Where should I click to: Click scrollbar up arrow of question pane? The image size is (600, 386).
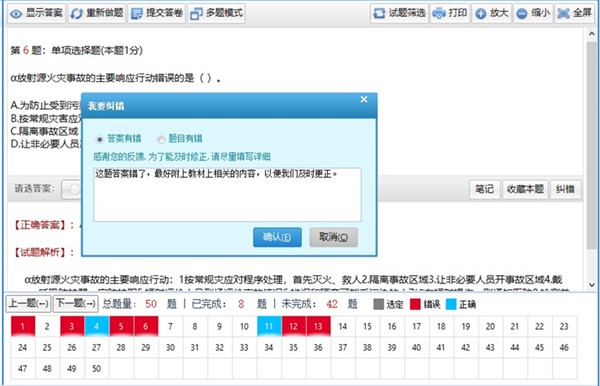(592, 34)
